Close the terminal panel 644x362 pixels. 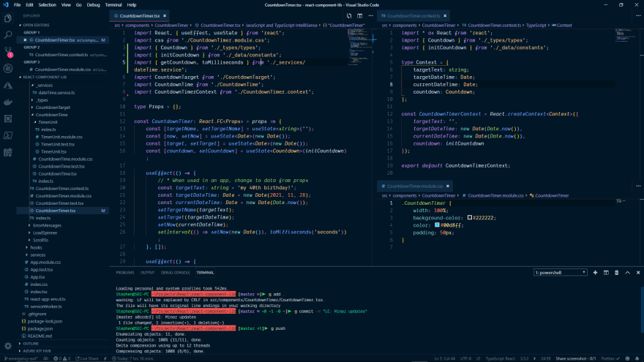638,273
